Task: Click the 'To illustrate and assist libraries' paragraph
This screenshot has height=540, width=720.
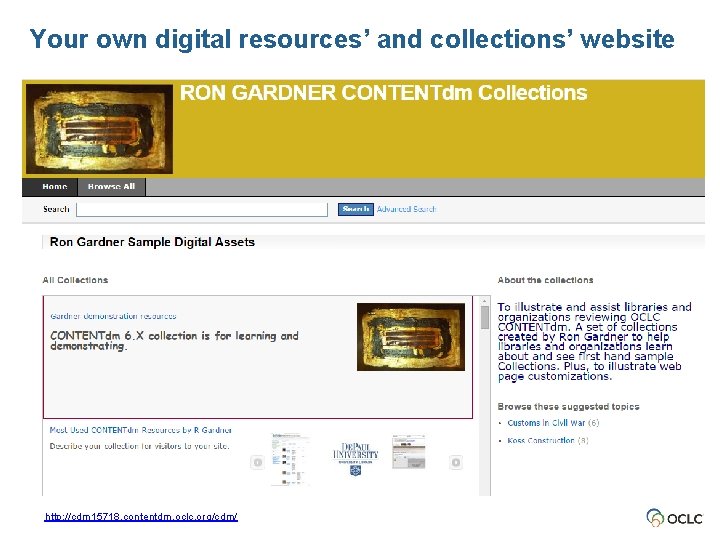Action: (x=594, y=342)
